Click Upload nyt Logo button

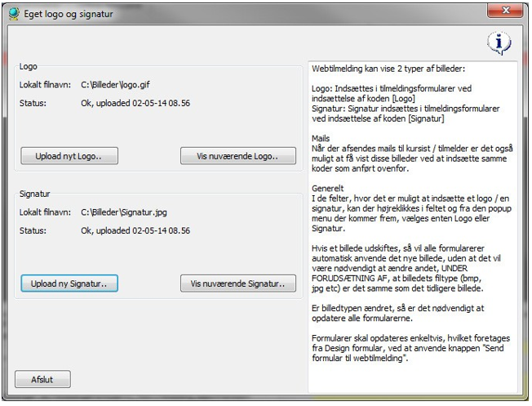point(69,156)
